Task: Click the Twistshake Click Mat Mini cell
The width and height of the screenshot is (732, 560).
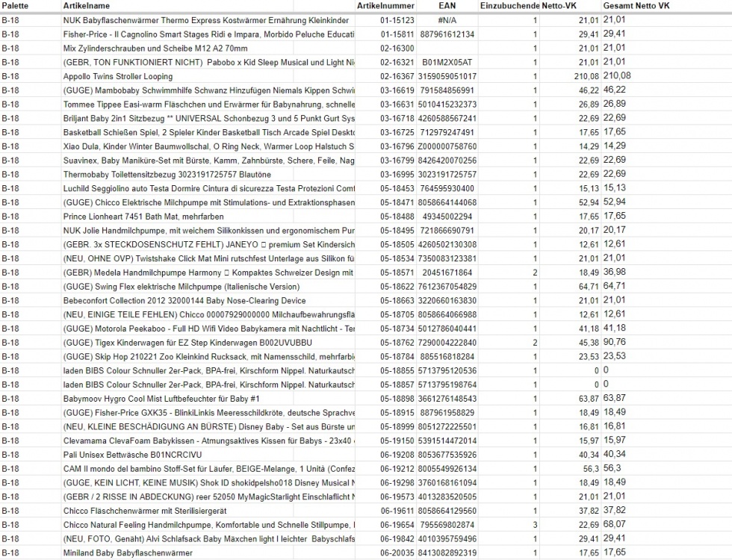Action: 208,258
